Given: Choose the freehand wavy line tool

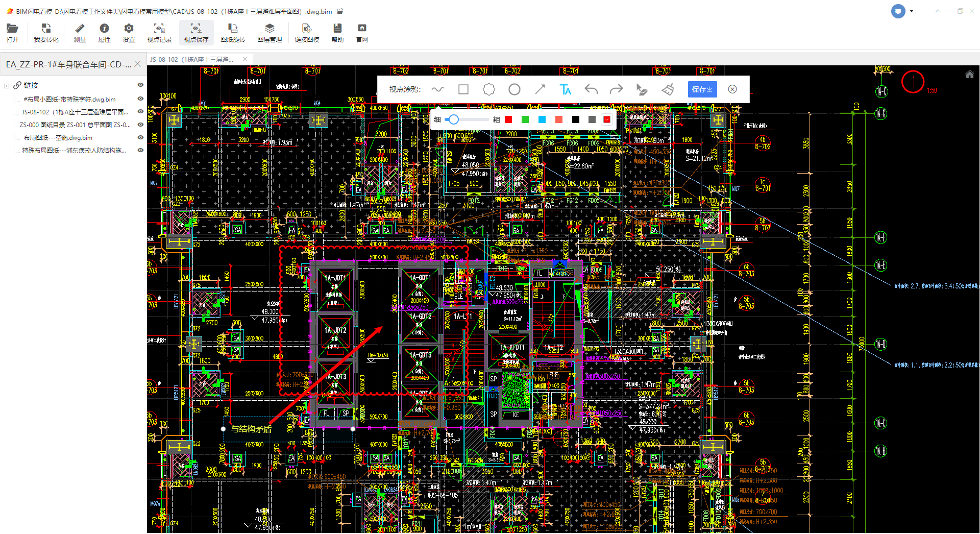Looking at the screenshot, I should point(437,90).
